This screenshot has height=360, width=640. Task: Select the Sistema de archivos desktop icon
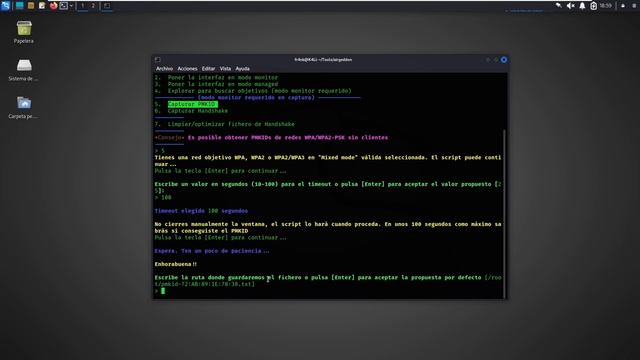click(24, 70)
